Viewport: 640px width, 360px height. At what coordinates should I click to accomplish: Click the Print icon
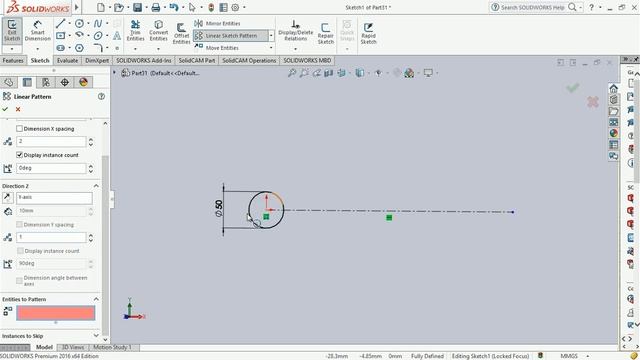coord(156,7)
